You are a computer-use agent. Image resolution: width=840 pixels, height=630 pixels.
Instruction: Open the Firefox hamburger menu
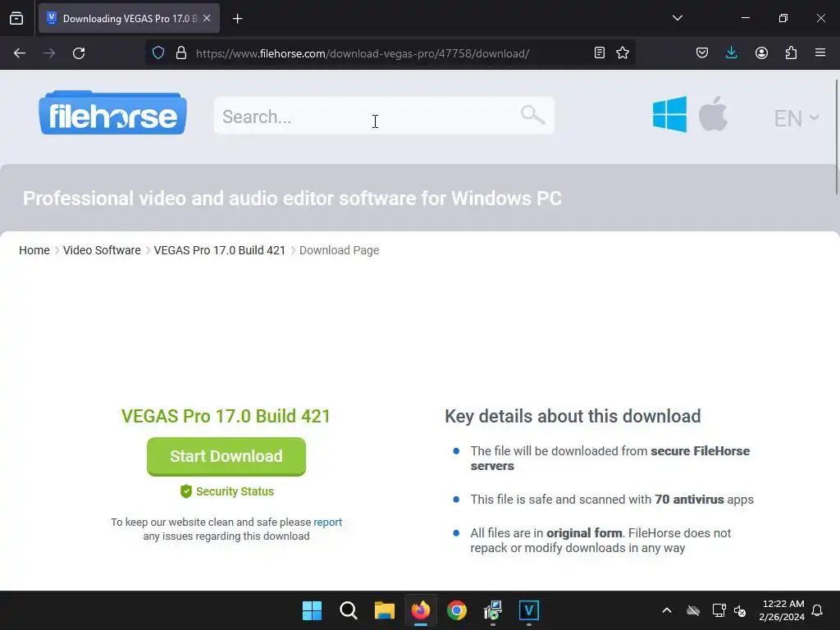(x=820, y=52)
